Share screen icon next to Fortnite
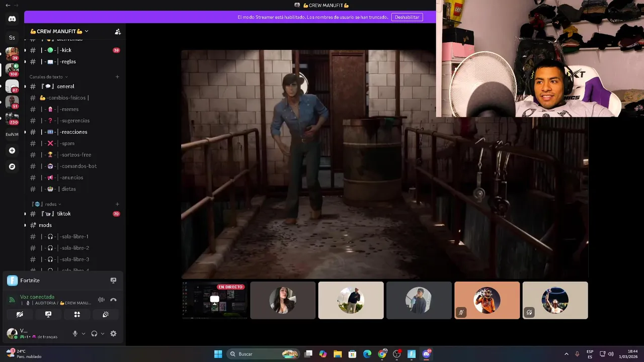This screenshot has width=644, height=362. coord(113,281)
